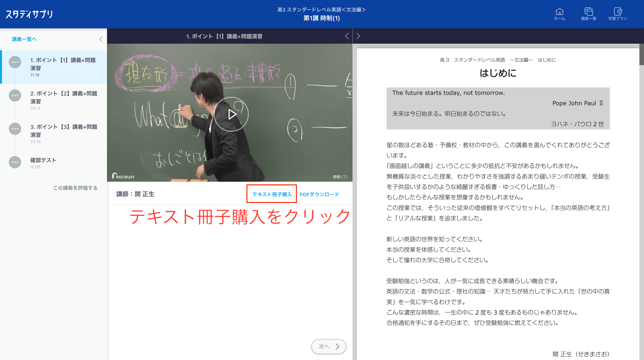Click the 29:16 duration of chapter 3

(x=35, y=142)
